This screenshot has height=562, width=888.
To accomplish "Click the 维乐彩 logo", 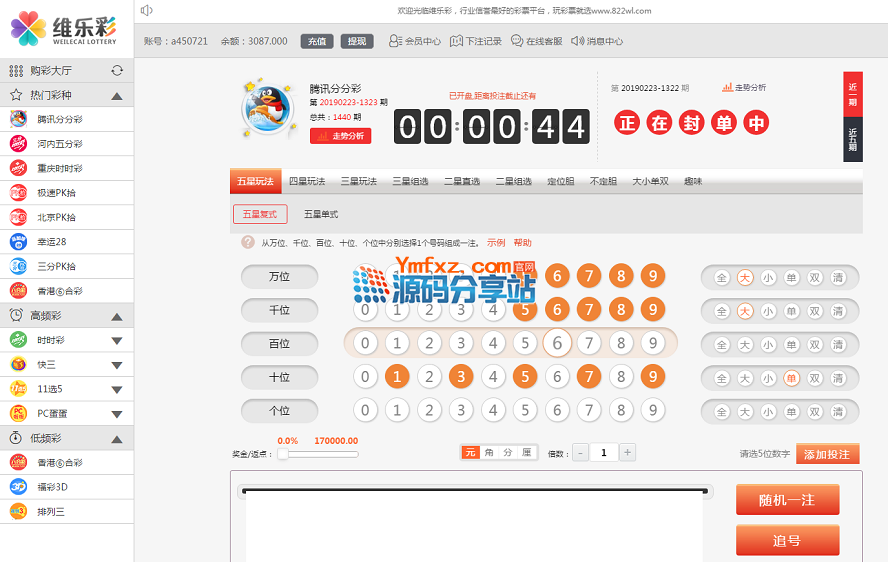I will point(64,28).
